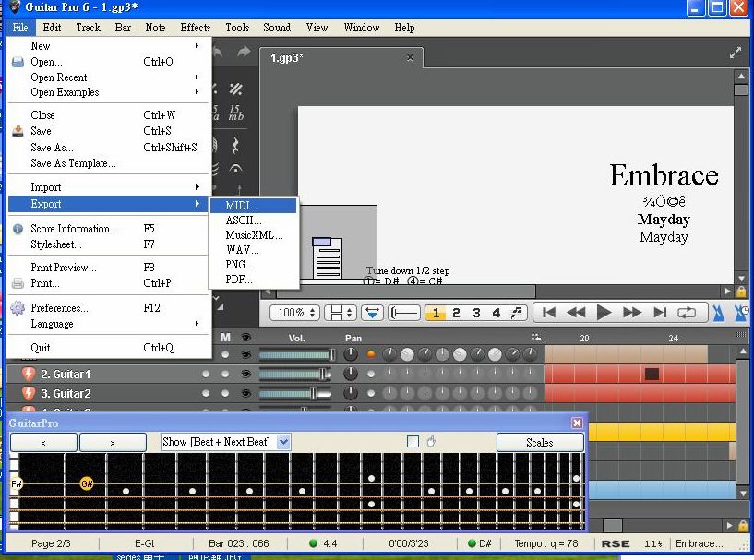The height and width of the screenshot is (560, 754).
Task: Toggle Guitar2 track visibility eye
Action: (x=245, y=393)
